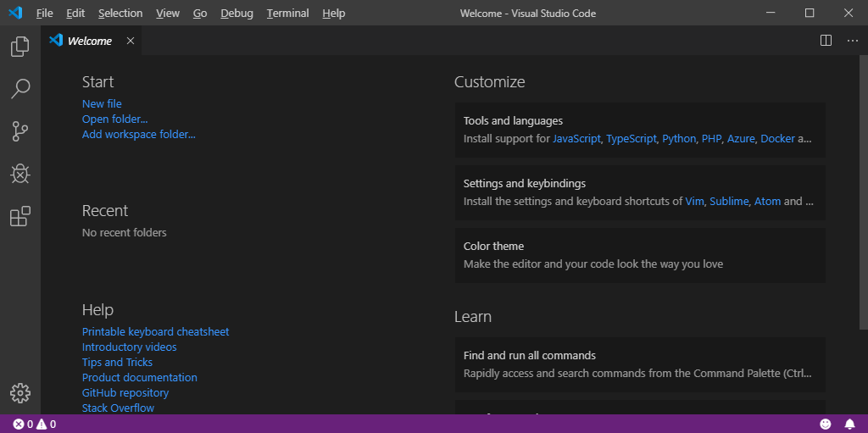Open Stack Overflow link
Screen dimensions: 868x433
point(118,408)
